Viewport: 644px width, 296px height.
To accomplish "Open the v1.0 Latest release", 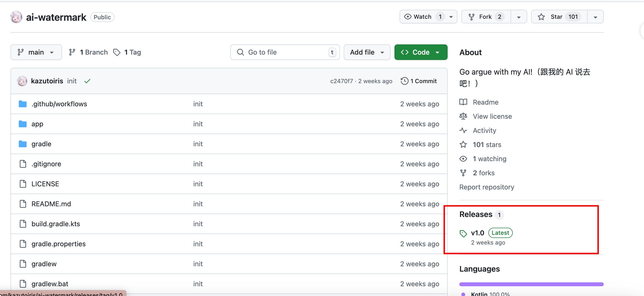I will 492,233.
